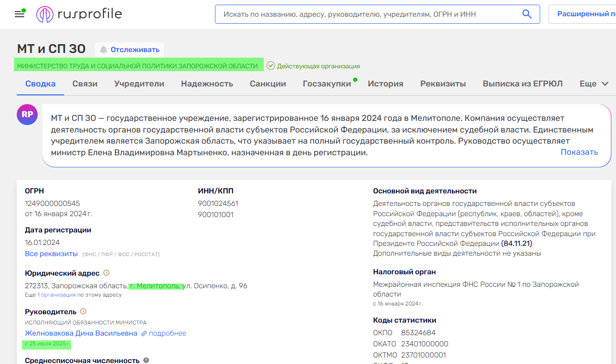
Task: Click the rusprofile logo
Action: 79,14
